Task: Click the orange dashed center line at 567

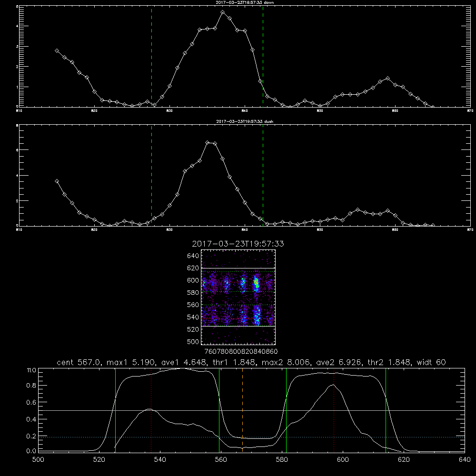Action: pyautogui.click(x=243, y=410)
